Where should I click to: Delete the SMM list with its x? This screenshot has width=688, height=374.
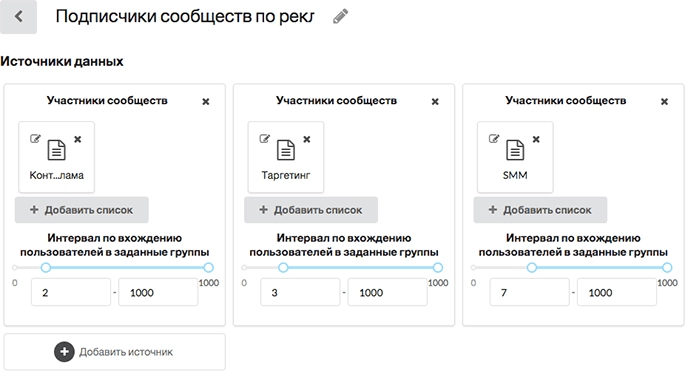[x=536, y=139]
